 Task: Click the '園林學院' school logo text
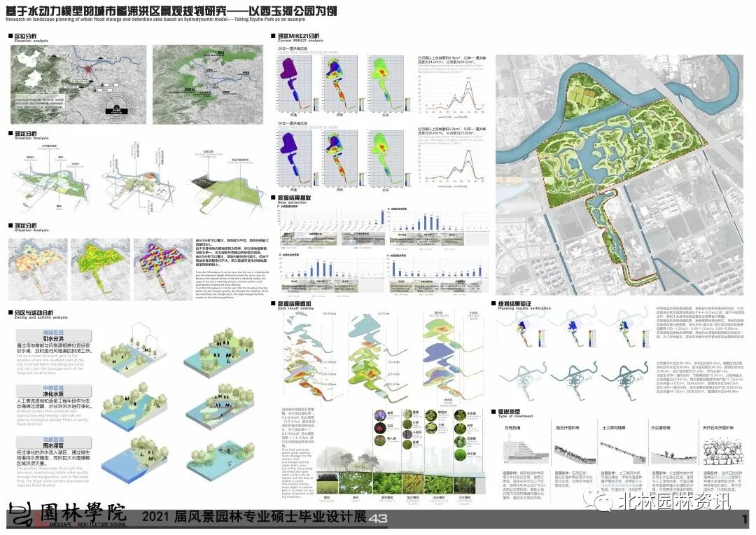pos(83,513)
